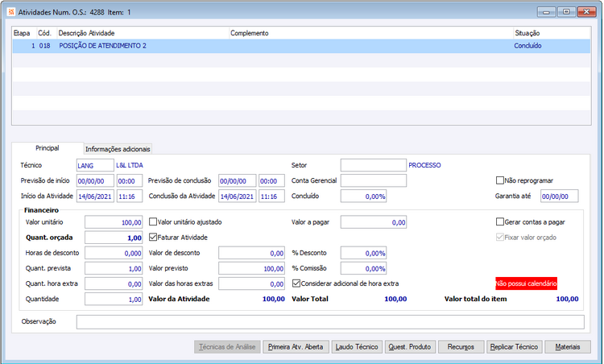Tick the Valor unitário ajustado checkbox
Image resolution: width=604 pixels, height=364 pixels.
[154, 221]
